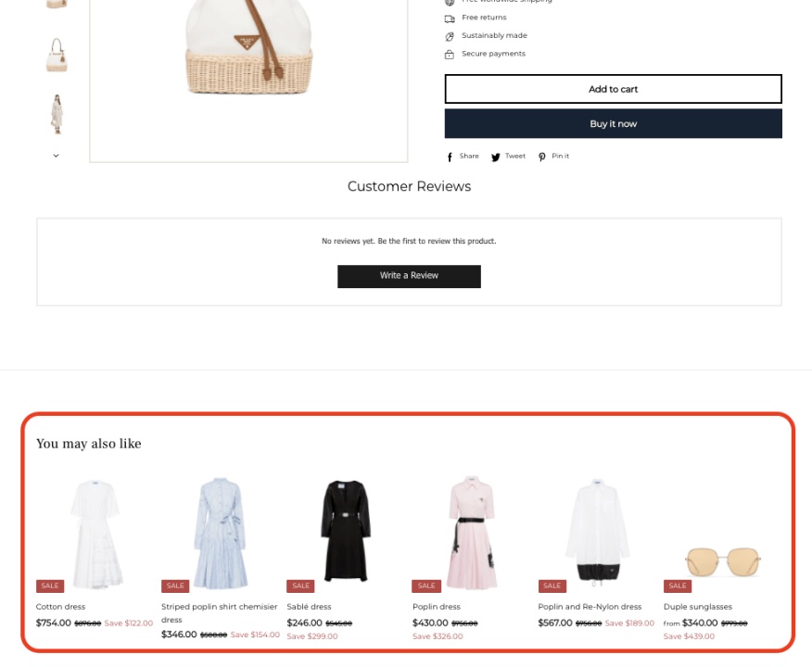Open Poplin and Re-Nylon dress link

pos(590,607)
